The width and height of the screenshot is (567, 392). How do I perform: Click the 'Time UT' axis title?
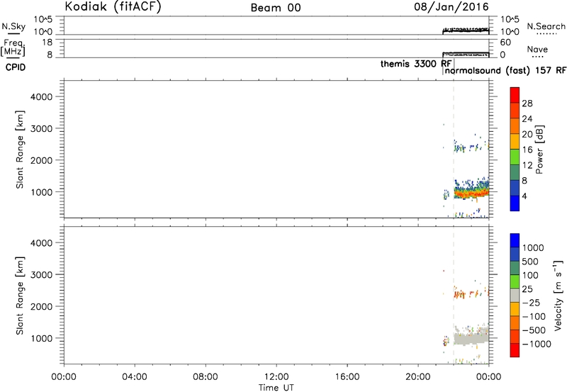tap(276, 387)
